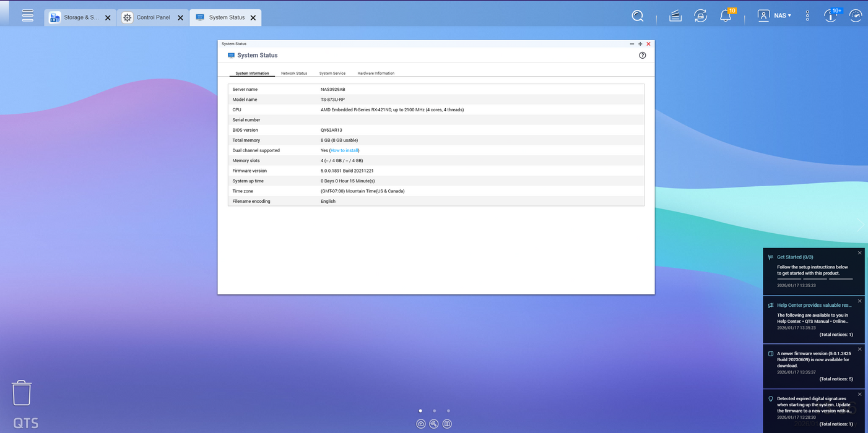Image resolution: width=868 pixels, height=433 pixels.
Task: Click the flag icon on Get Started notice
Action: (770, 257)
